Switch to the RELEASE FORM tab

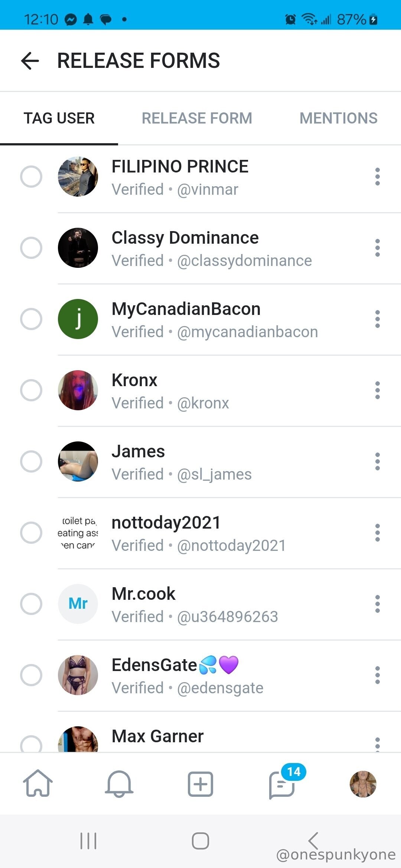click(x=197, y=118)
